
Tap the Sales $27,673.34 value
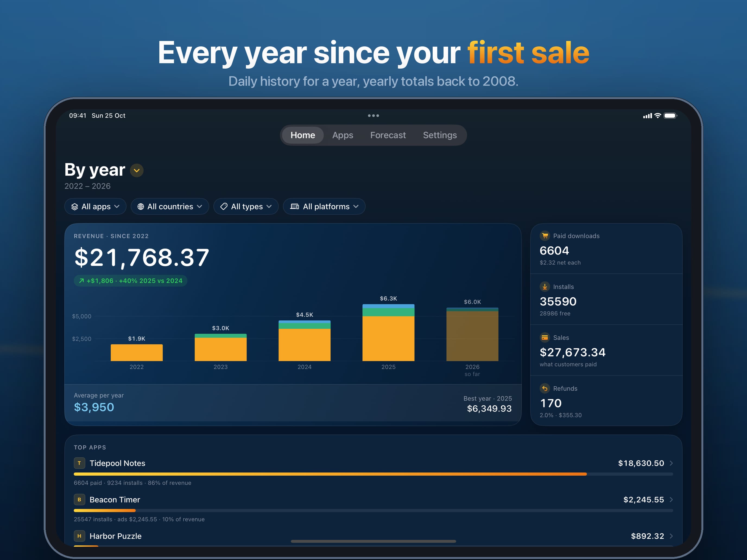click(573, 352)
